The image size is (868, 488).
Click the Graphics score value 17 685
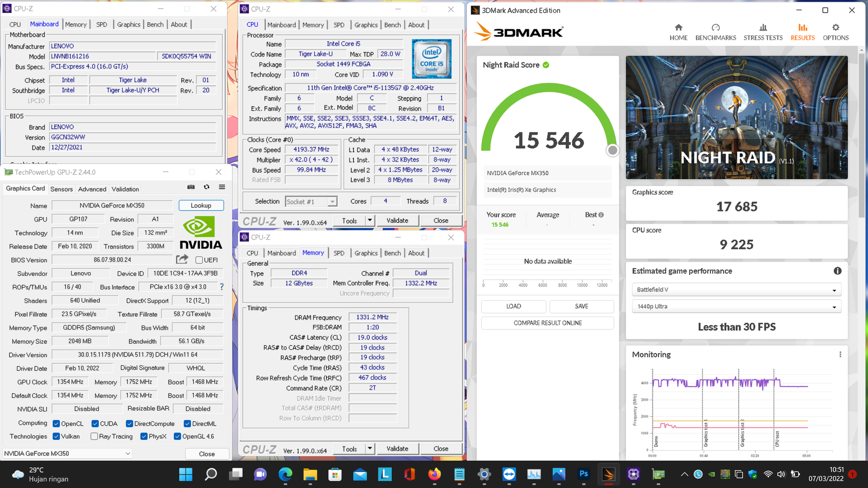(736, 206)
